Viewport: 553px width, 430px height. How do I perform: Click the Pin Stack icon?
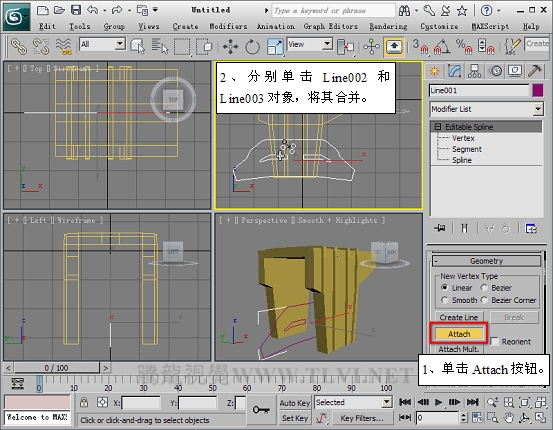click(x=439, y=228)
